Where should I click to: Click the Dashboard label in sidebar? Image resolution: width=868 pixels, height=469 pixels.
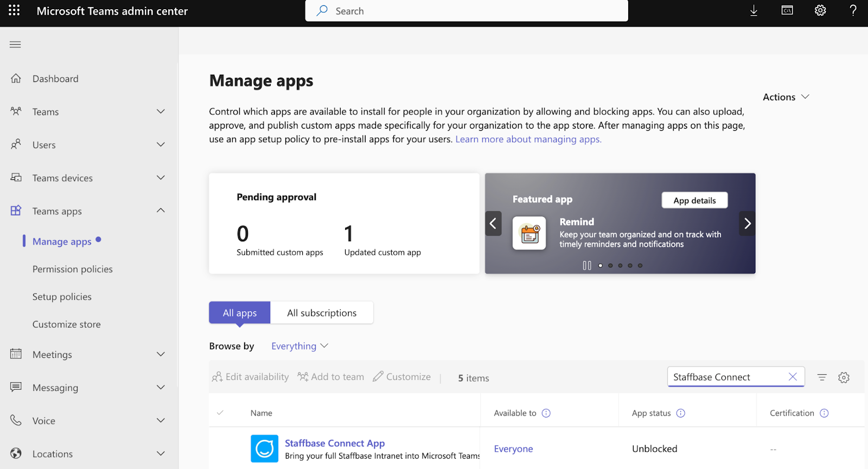[x=55, y=79]
